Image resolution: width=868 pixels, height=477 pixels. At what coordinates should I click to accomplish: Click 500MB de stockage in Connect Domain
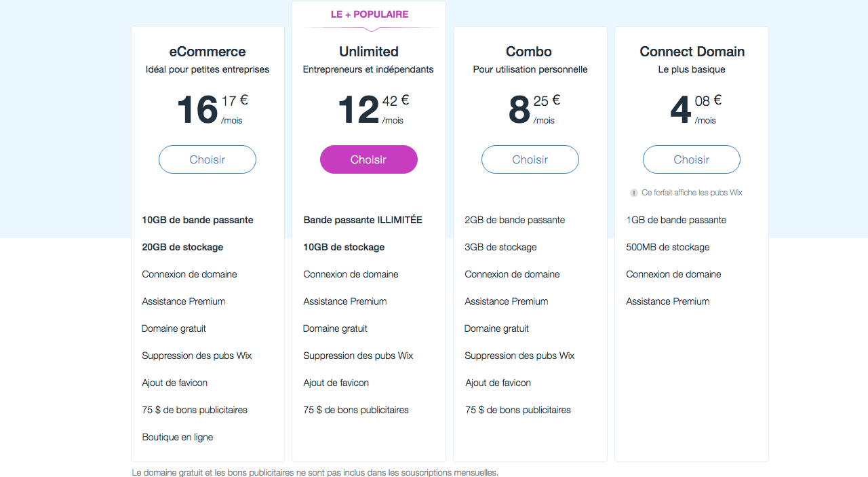[x=668, y=247]
